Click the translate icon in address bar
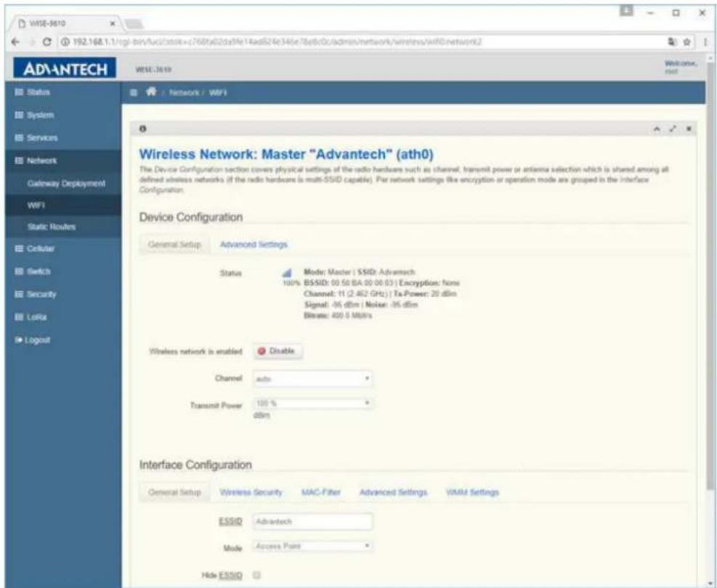717x588 pixels. point(673,43)
